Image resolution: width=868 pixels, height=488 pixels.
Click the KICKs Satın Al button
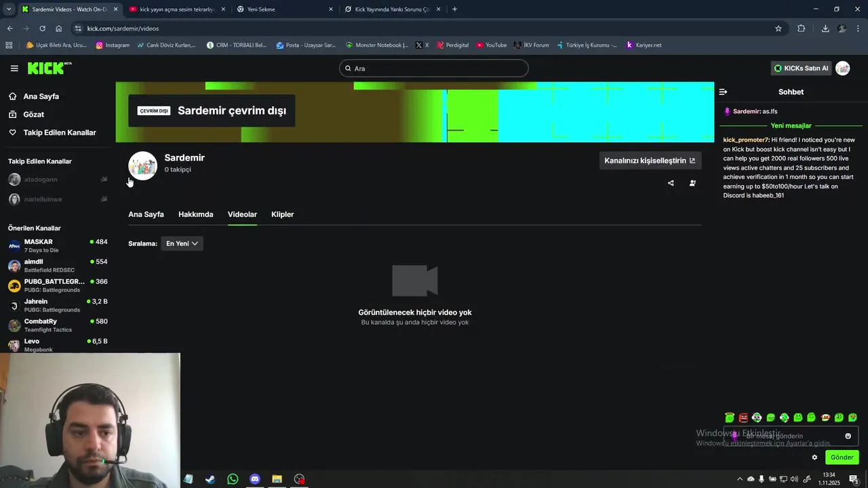[801, 68]
